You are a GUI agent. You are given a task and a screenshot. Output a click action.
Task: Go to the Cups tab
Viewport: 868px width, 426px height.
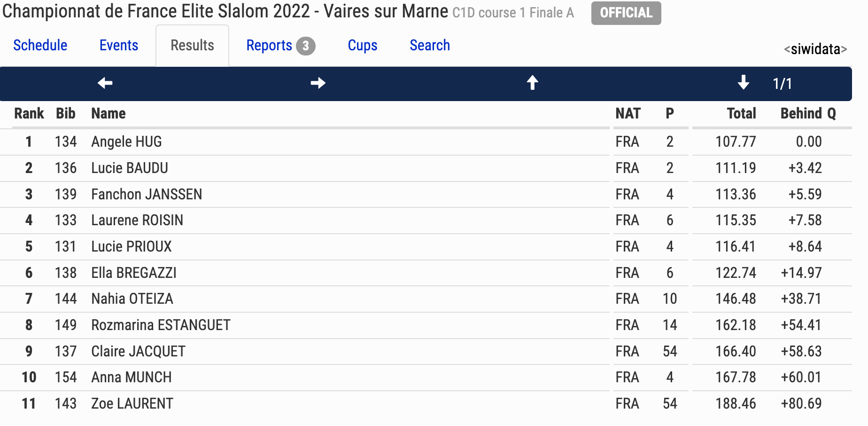tap(363, 45)
